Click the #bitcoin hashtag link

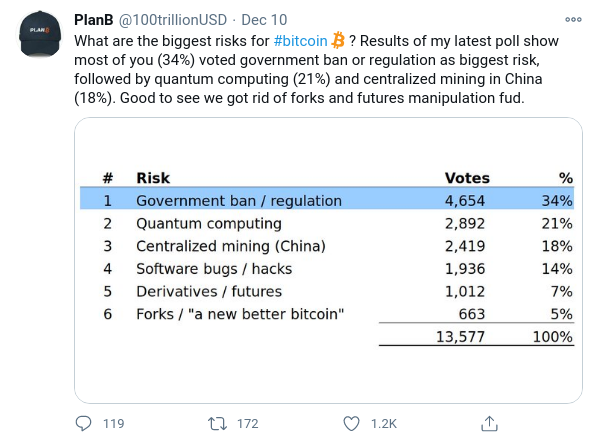coord(301,41)
